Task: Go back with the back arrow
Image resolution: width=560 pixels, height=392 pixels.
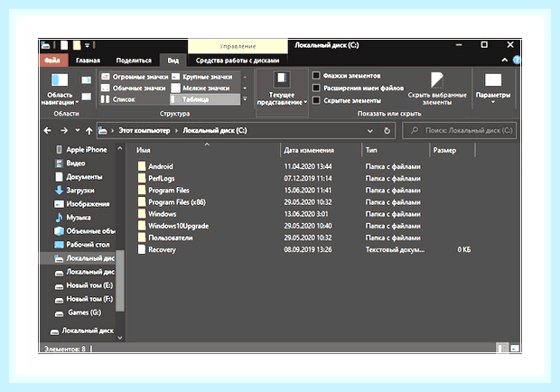Action: [47, 131]
